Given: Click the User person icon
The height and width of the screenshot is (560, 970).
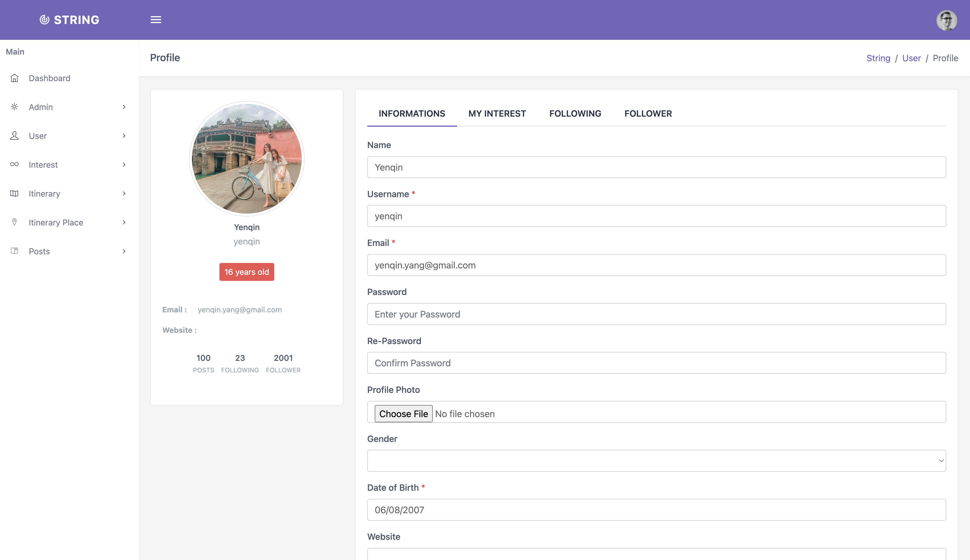Looking at the screenshot, I should (x=14, y=136).
